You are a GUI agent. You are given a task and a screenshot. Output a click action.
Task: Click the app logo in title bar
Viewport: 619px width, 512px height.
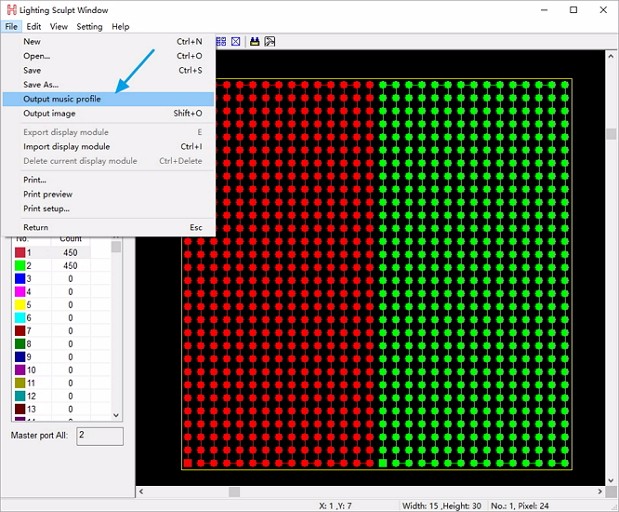coord(12,10)
